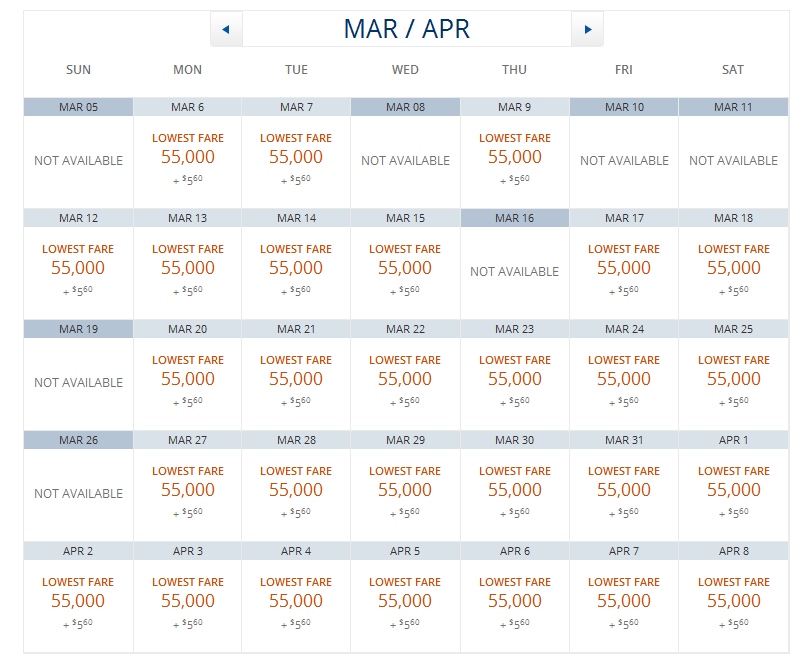Pick the MAR 18 Saturday fare
This screenshot has height=663, width=807.
click(x=733, y=268)
